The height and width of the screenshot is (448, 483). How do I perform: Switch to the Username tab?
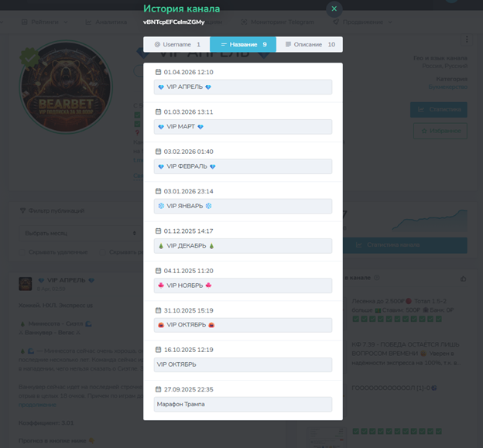click(176, 45)
